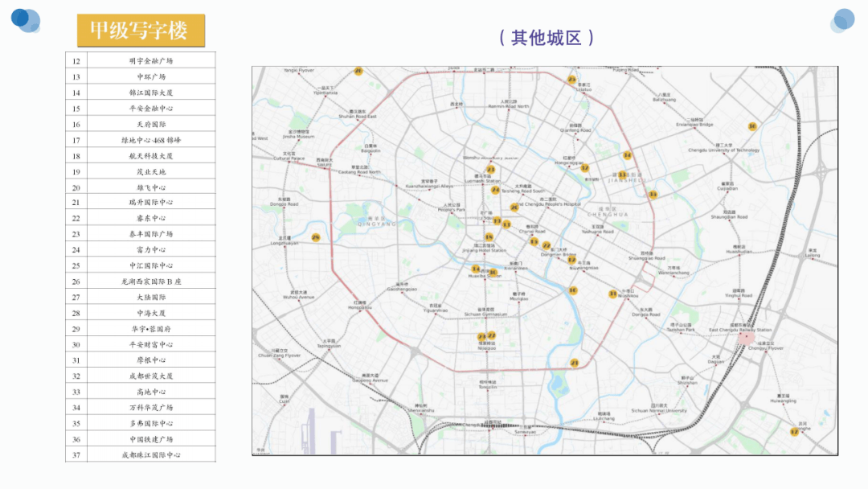Viewport: 868px width, 489px height.
Task: Click marker 22 near Dongmen Bridge
Action: pos(547,244)
